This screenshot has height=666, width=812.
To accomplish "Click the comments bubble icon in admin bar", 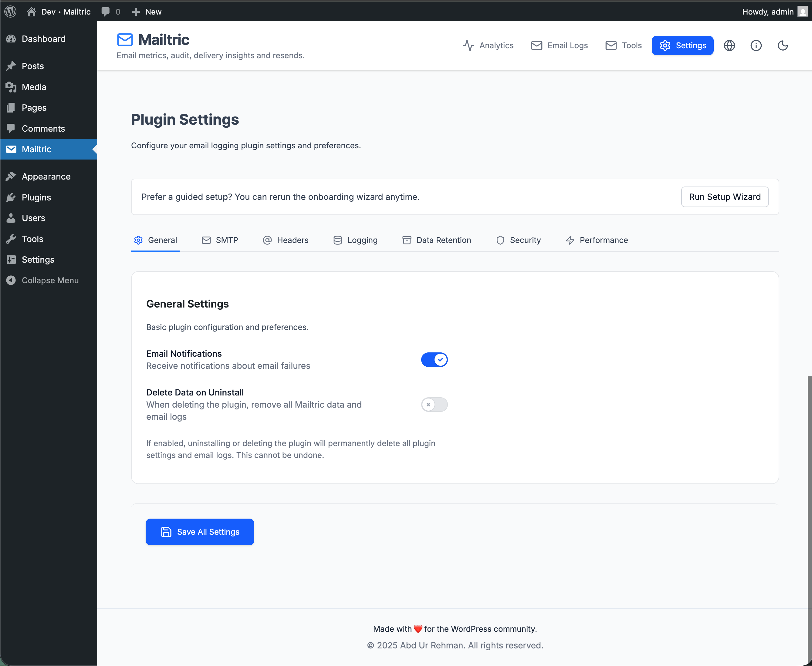I will pyautogui.click(x=106, y=12).
